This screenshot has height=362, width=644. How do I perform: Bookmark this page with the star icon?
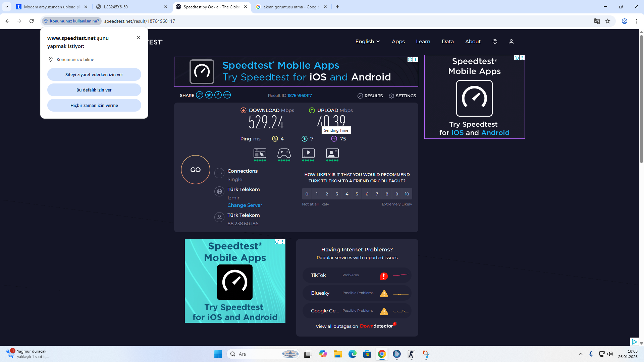coord(608,21)
